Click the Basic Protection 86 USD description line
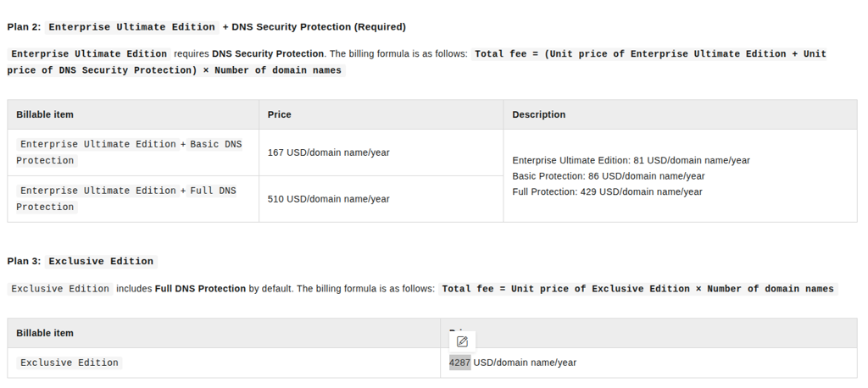Image resolution: width=868 pixels, height=388 pixels. tap(609, 176)
